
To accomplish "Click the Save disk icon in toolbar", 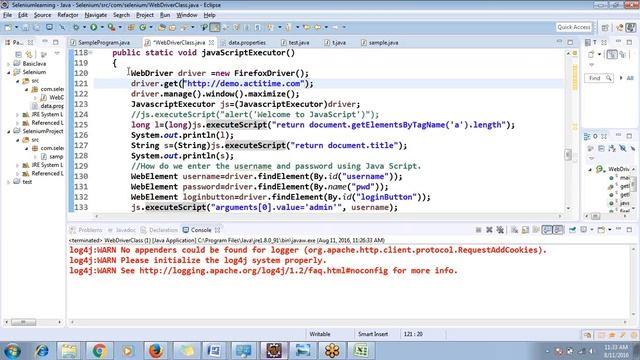I will pos(25,27).
